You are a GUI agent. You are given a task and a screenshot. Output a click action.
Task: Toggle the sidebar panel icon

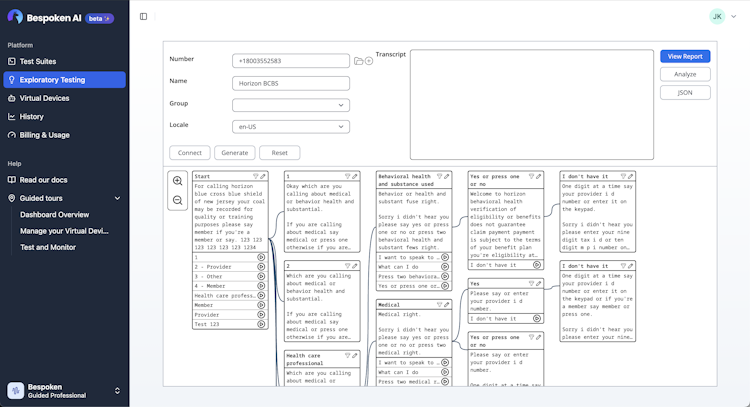coord(143,17)
